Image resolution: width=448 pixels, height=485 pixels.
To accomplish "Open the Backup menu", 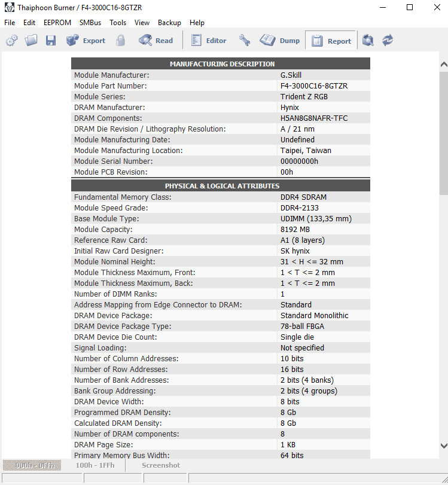I will 169,23.
